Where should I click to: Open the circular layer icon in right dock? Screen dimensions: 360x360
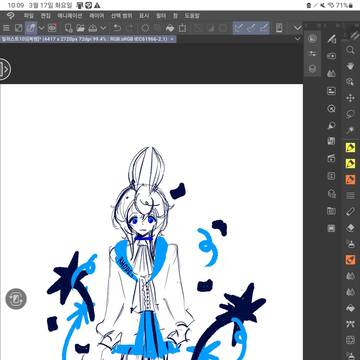(313, 38)
